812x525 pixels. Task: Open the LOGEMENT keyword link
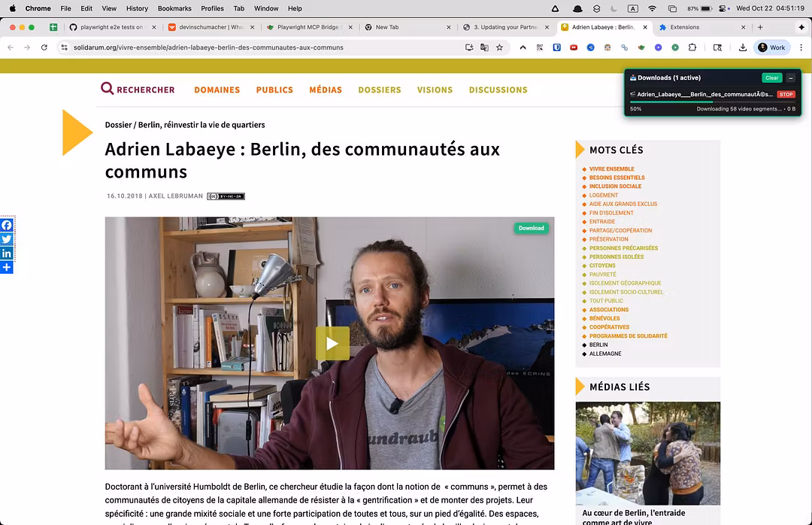point(603,196)
